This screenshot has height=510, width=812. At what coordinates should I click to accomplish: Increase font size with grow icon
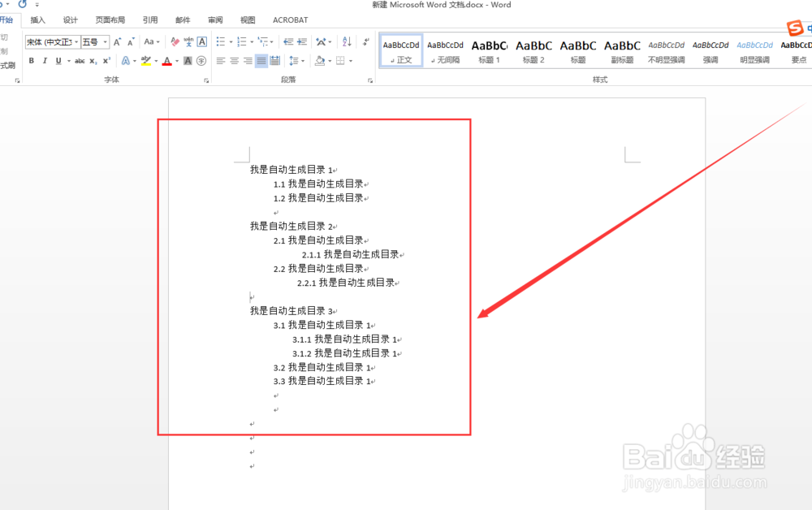[117, 41]
